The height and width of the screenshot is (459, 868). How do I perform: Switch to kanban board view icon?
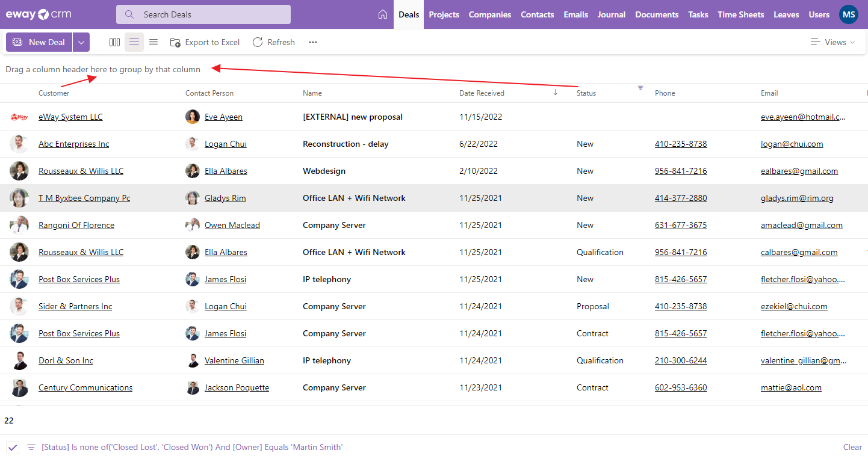click(x=114, y=42)
